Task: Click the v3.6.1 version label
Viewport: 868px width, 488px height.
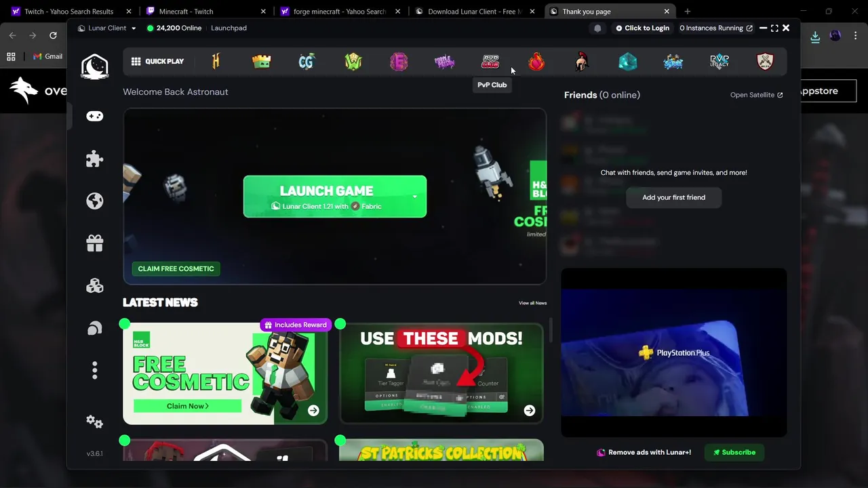Action: 95,453
